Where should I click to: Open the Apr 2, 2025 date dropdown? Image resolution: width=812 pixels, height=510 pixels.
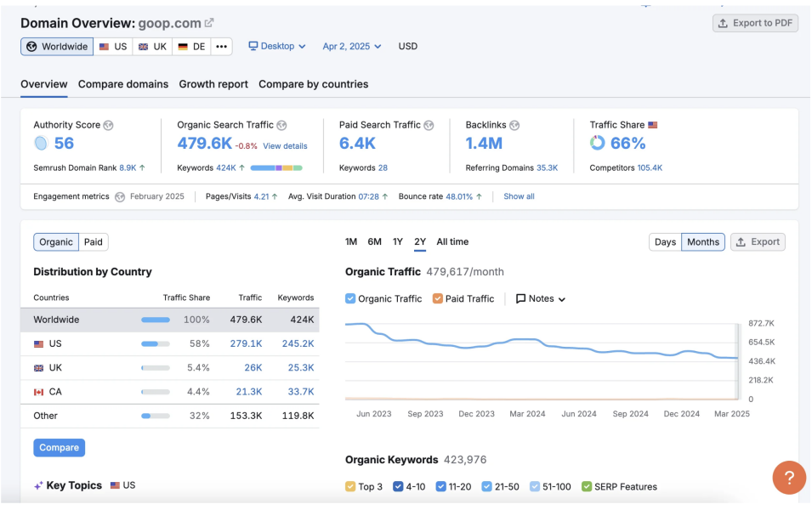click(x=352, y=47)
